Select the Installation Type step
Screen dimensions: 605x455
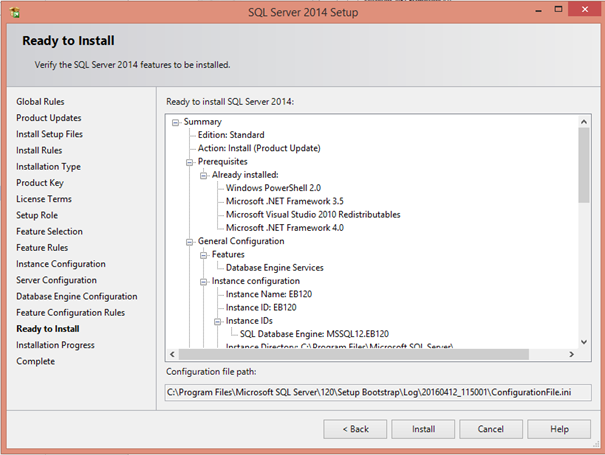(48, 167)
